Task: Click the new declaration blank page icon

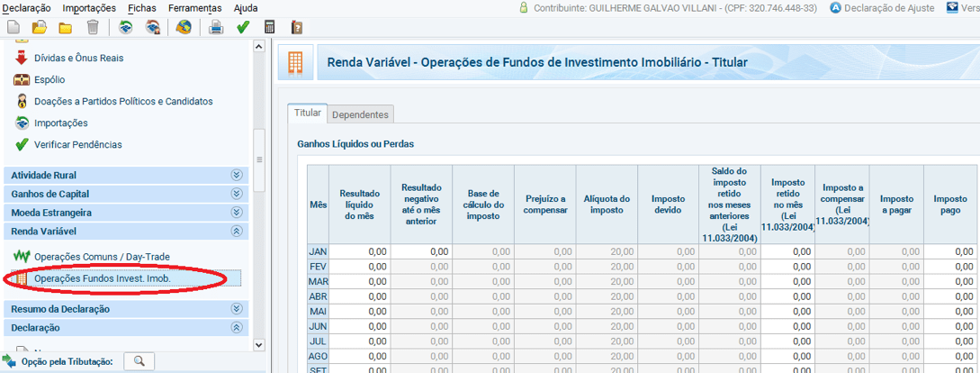Action: click(13, 28)
